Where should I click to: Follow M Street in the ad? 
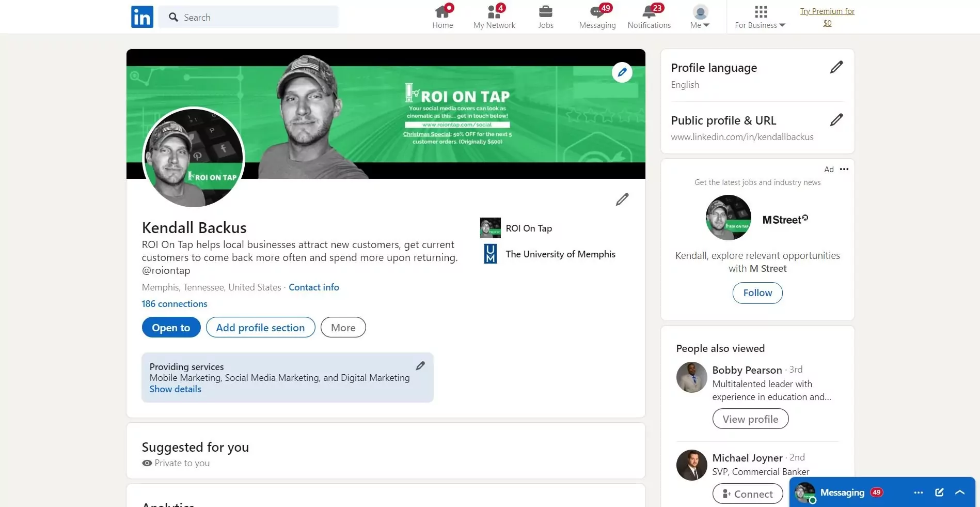click(x=757, y=293)
